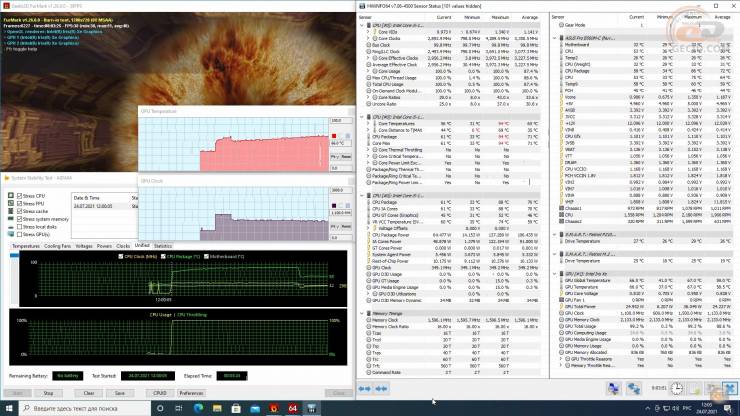Click the HWiNFO log file icon
The height and width of the screenshot is (416, 740).
[695, 388]
